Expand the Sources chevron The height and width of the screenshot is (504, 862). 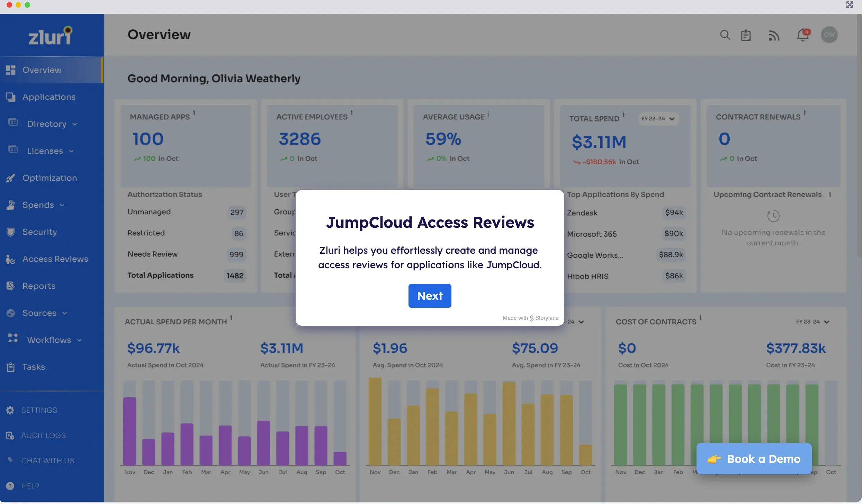pyautogui.click(x=64, y=313)
